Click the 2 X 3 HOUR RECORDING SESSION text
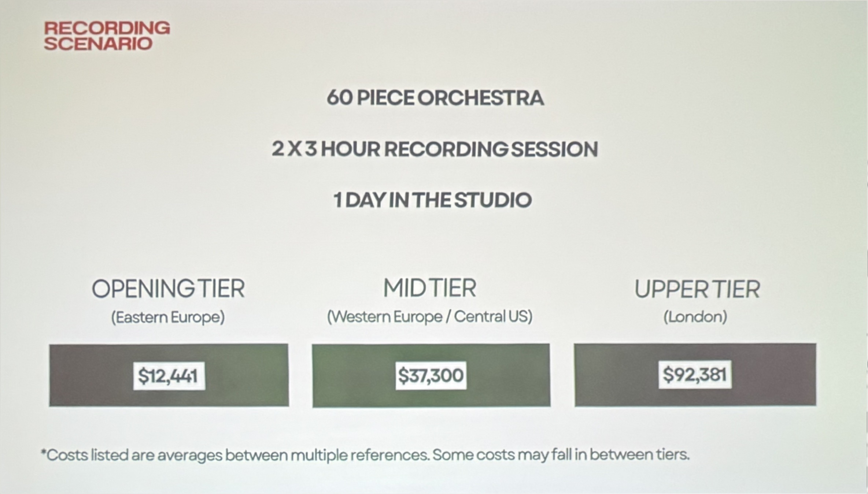The height and width of the screenshot is (494, 868). [x=435, y=149]
